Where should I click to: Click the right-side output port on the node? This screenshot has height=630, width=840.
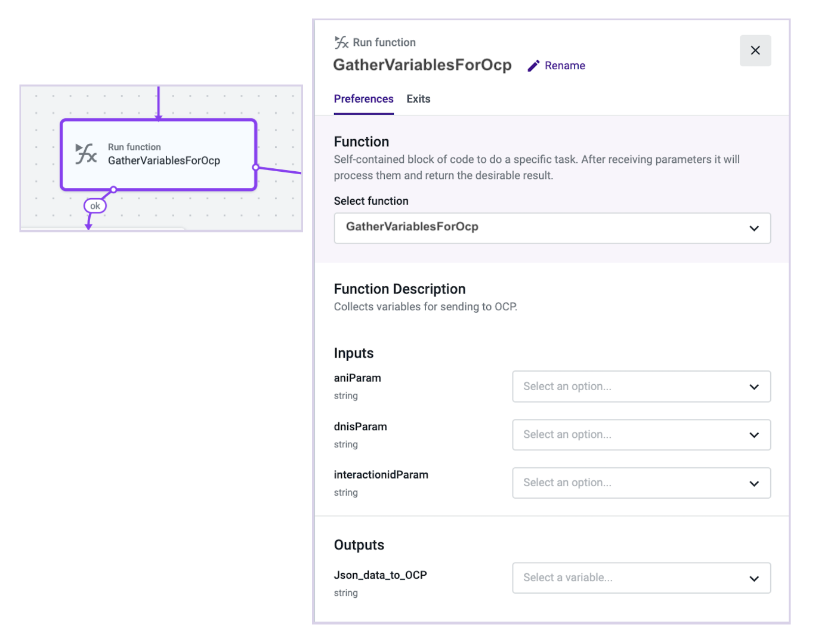point(256,168)
